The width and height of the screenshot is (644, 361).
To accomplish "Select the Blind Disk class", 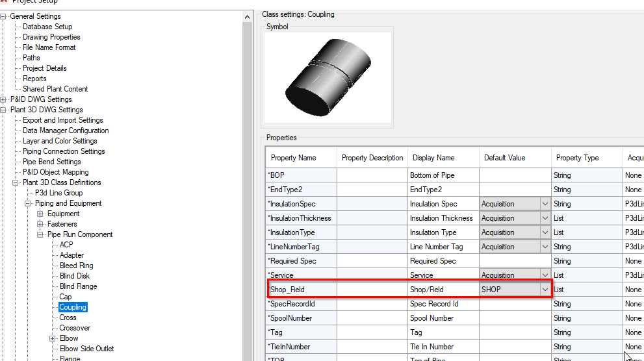I will 75,276.
